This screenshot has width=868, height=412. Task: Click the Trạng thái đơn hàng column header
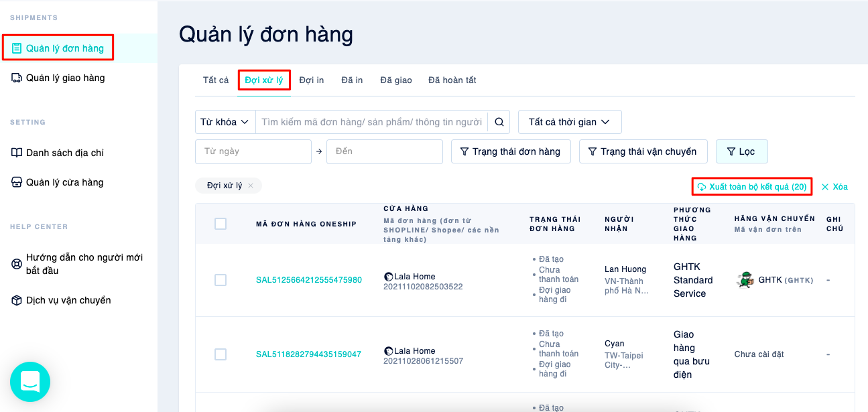click(x=555, y=224)
